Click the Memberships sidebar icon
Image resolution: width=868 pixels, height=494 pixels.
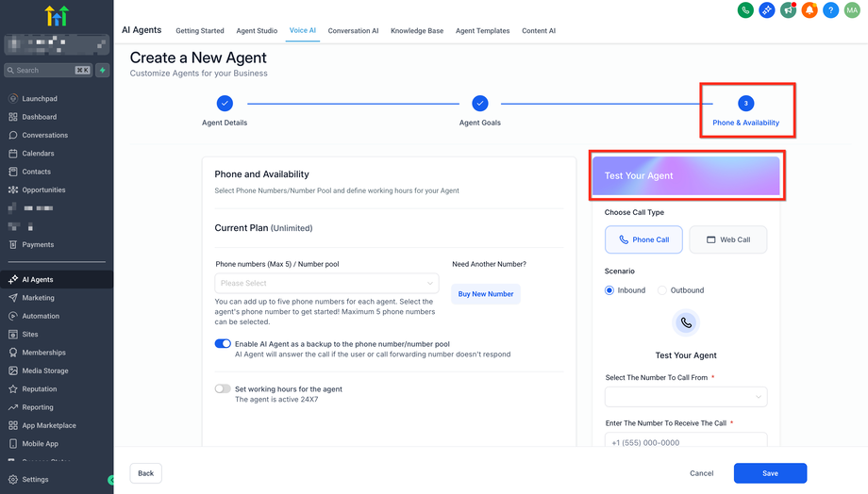[x=13, y=353]
